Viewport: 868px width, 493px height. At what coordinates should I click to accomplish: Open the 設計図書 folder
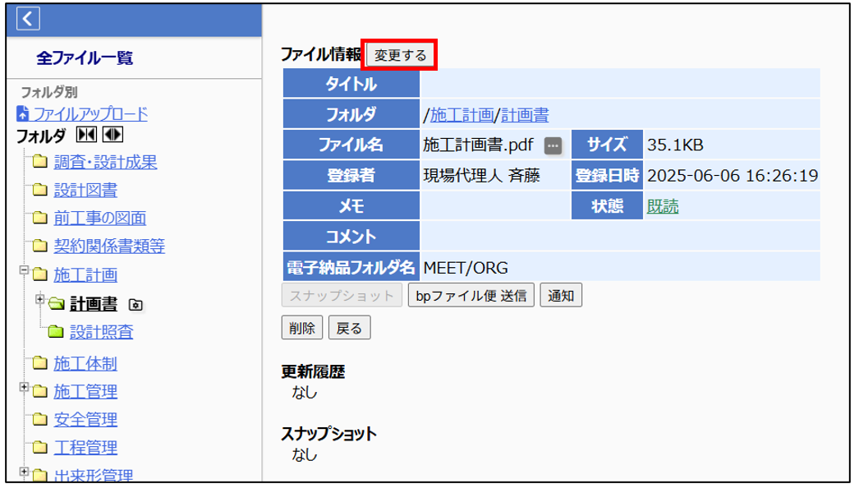tap(85, 191)
